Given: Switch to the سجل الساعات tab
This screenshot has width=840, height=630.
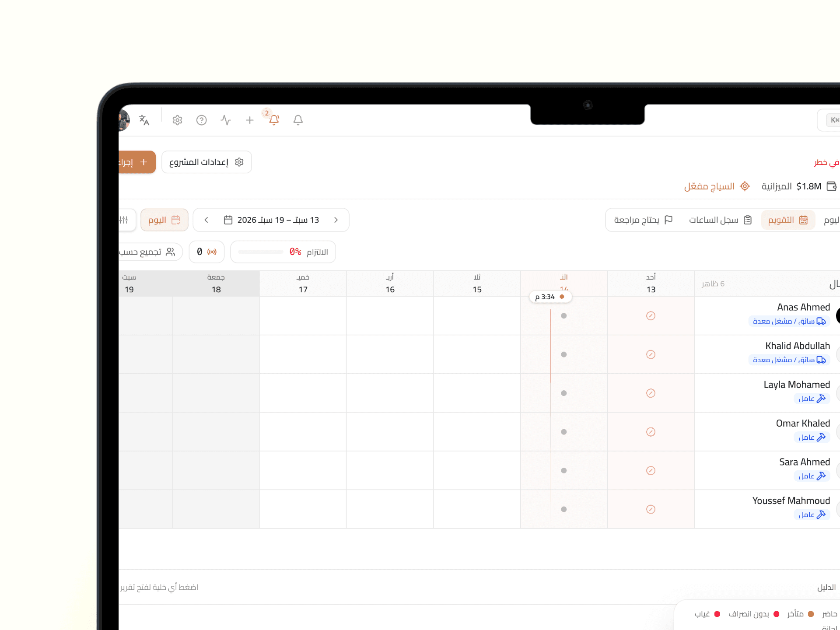Looking at the screenshot, I should click(x=720, y=220).
